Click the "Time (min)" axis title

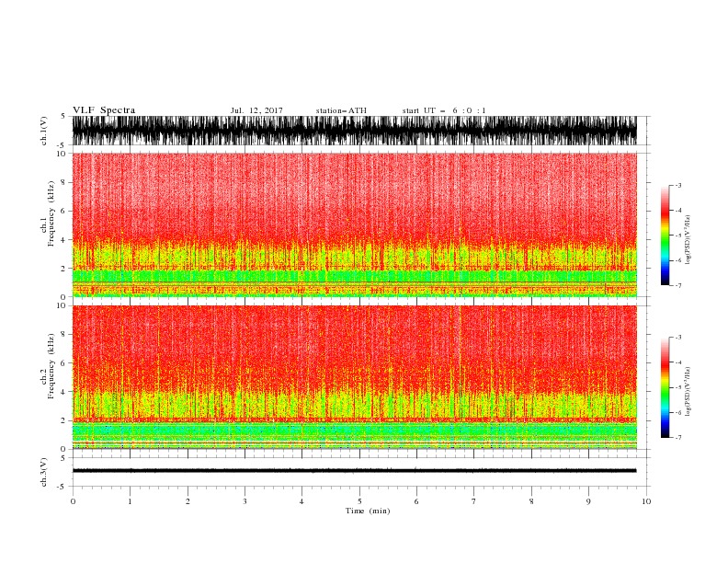click(368, 511)
